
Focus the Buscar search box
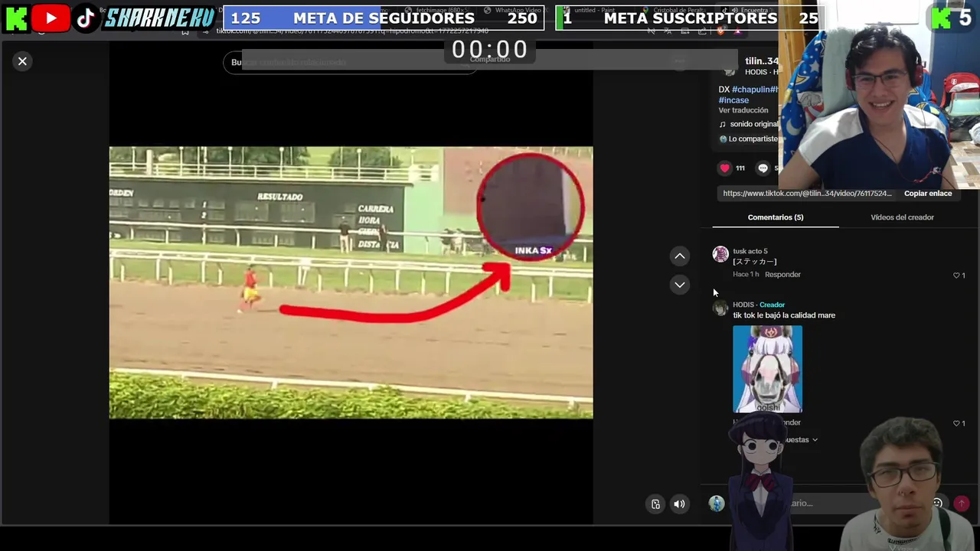click(x=351, y=63)
